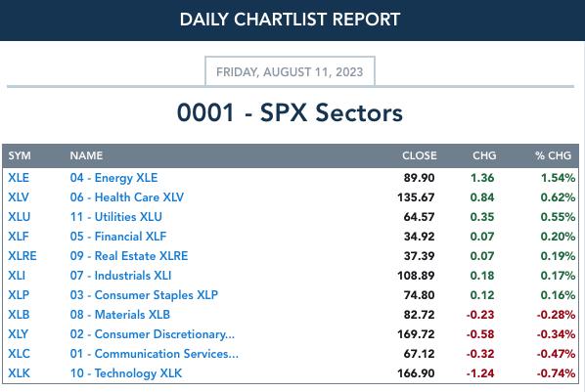Click 03 - Consumer Staples XLP link
The height and width of the screenshot is (392, 585).
[144, 295]
